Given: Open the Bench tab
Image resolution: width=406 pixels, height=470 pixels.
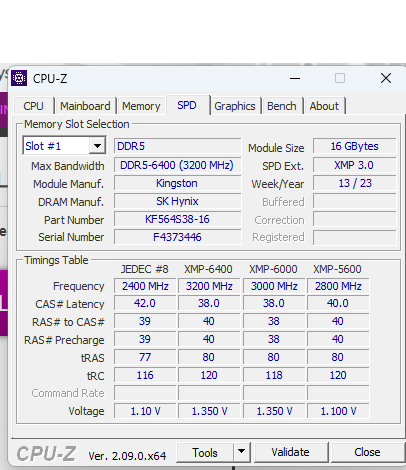Looking at the screenshot, I should 282,106.
